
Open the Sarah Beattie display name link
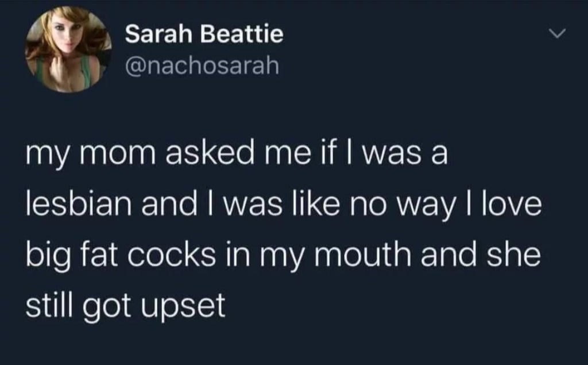(x=204, y=36)
